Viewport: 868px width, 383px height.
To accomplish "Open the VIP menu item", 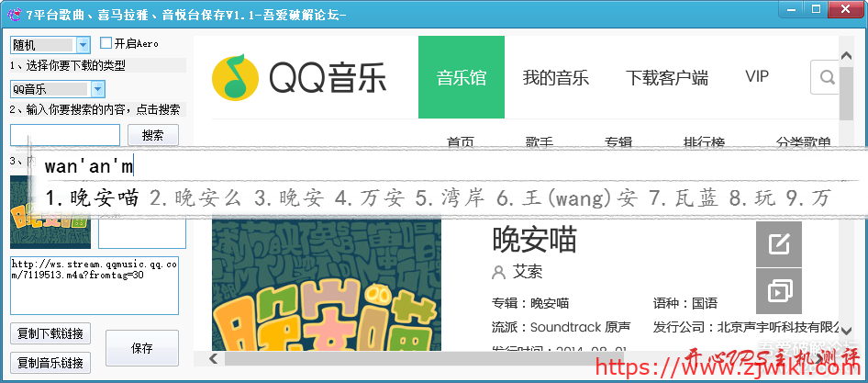I will point(757,77).
